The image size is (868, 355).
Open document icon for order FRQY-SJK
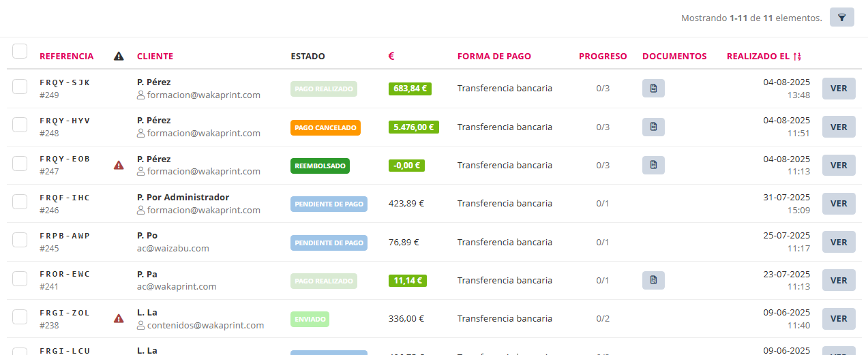(653, 89)
